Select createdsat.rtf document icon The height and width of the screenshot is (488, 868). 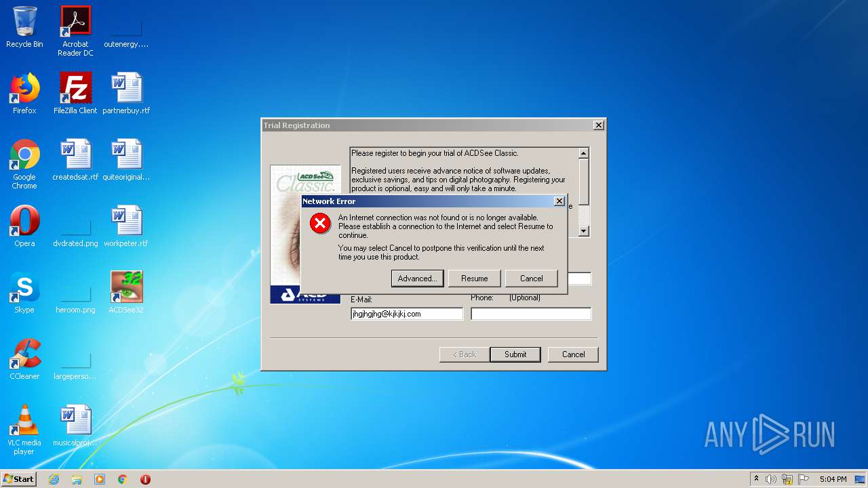[x=75, y=160]
